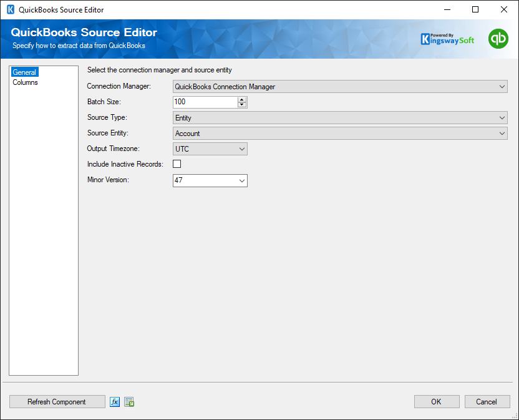Click the Batch Size label
The width and height of the screenshot is (519, 420).
104,102
